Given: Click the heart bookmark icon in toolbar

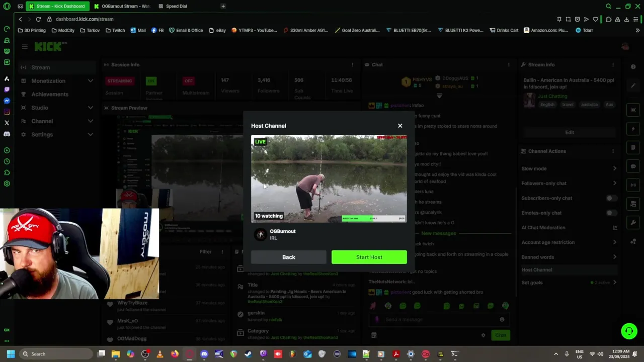Looking at the screenshot, I should 596,19.
